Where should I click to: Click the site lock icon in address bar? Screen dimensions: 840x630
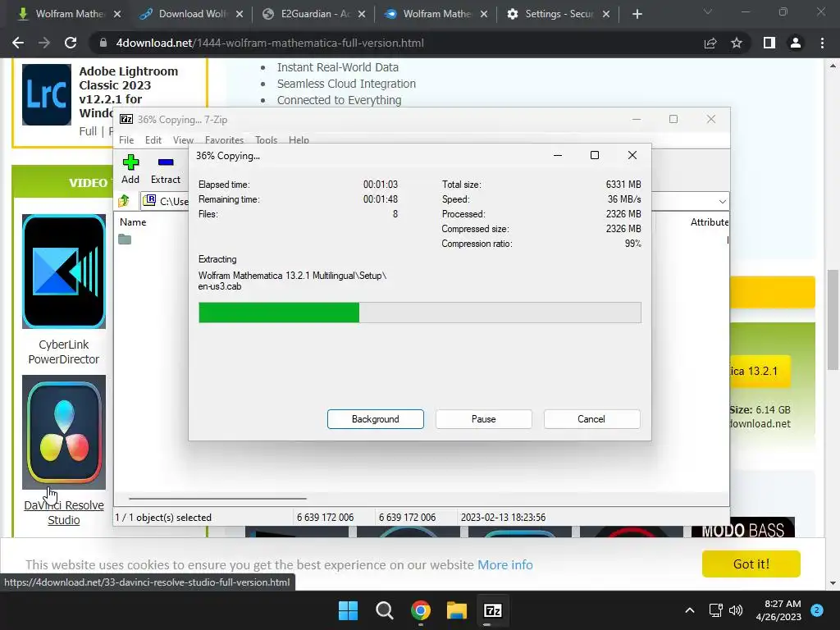coord(103,43)
